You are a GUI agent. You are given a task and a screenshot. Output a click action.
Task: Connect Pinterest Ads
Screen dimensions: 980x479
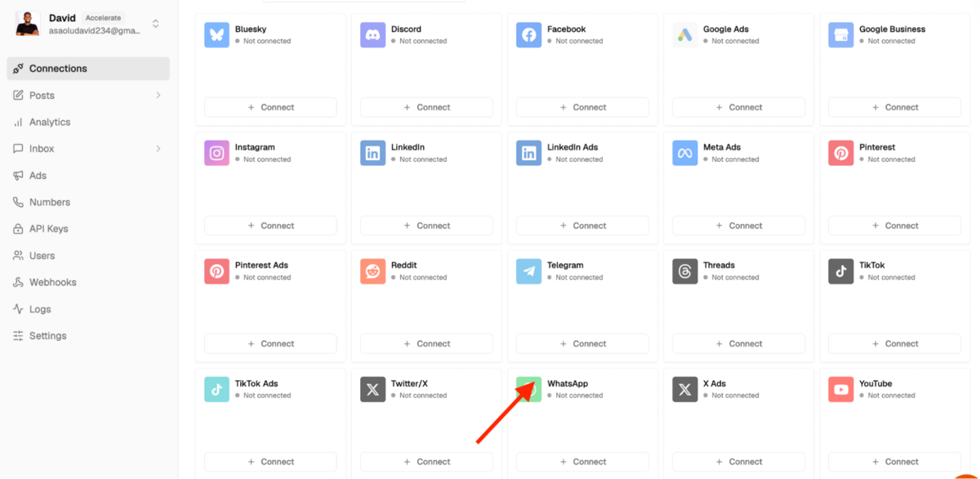pyautogui.click(x=270, y=343)
